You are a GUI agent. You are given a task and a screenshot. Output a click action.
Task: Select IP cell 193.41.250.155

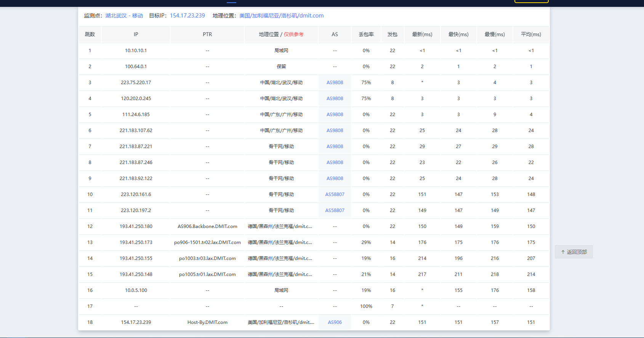(x=136, y=258)
